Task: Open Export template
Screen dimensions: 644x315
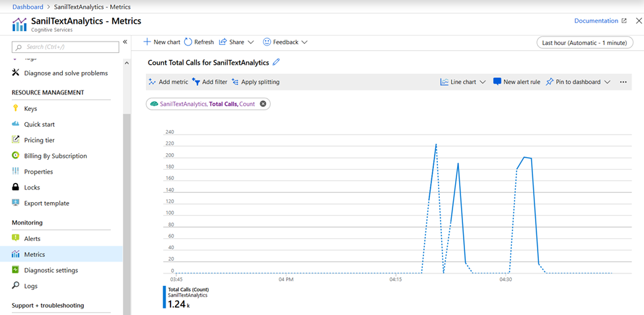Action: pyautogui.click(x=47, y=203)
